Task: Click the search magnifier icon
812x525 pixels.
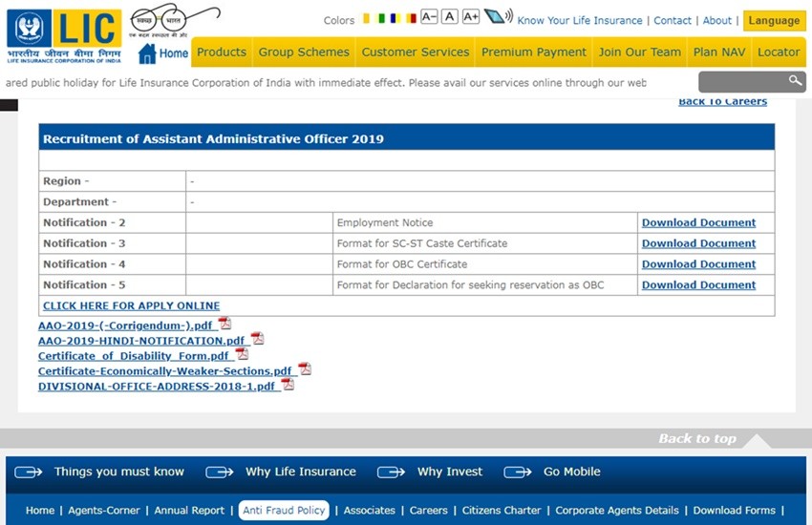Action: (x=795, y=81)
